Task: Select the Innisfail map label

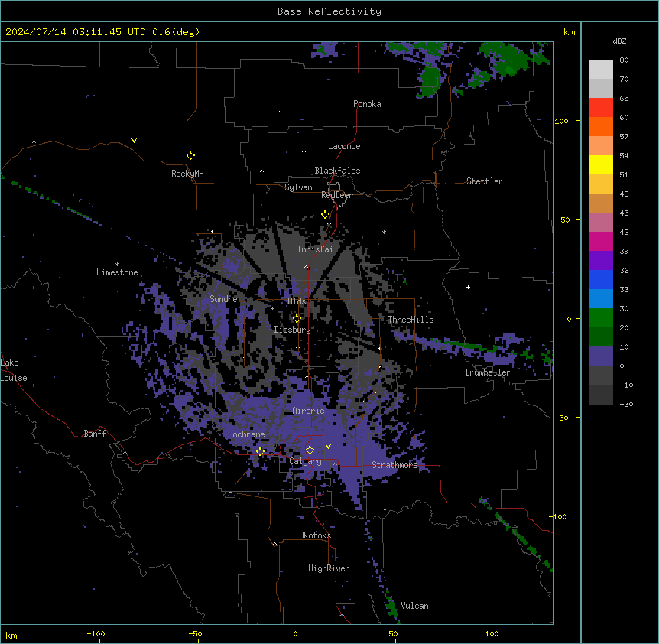Action: [317, 249]
